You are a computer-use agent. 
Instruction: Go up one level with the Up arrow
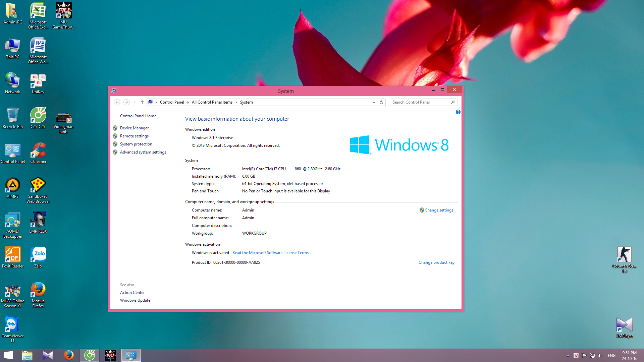pos(142,102)
